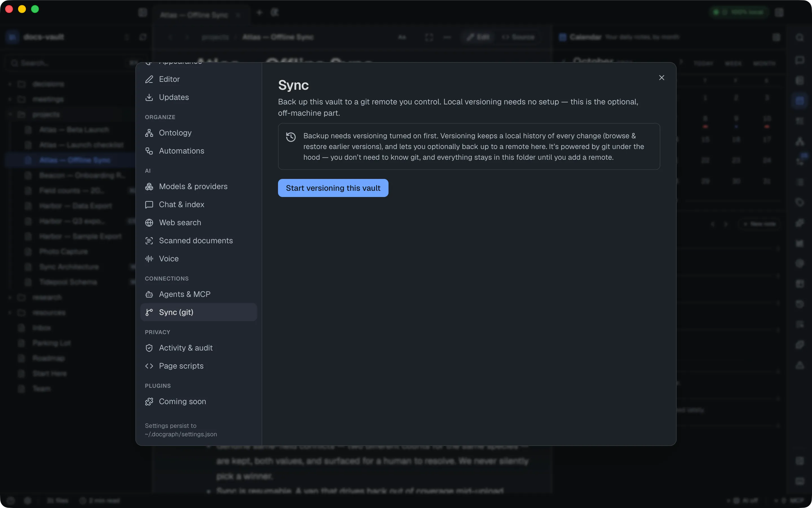Click the Ontology hierarchy icon
This screenshot has width=812, height=508.
[x=149, y=133]
